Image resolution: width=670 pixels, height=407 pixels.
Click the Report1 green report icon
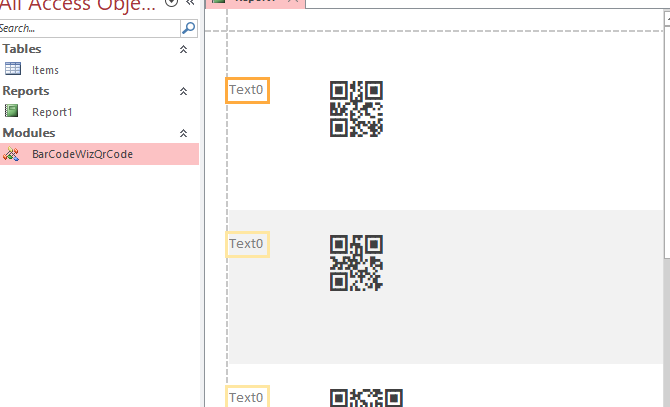tap(12, 111)
